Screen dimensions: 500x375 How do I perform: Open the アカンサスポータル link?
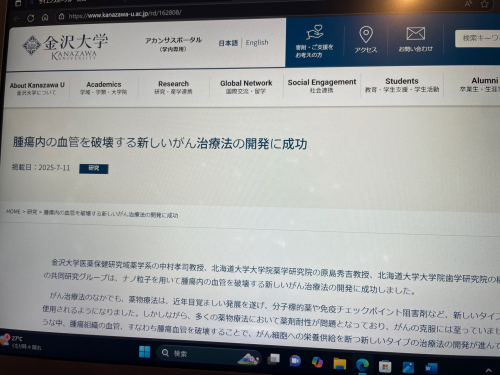(173, 44)
